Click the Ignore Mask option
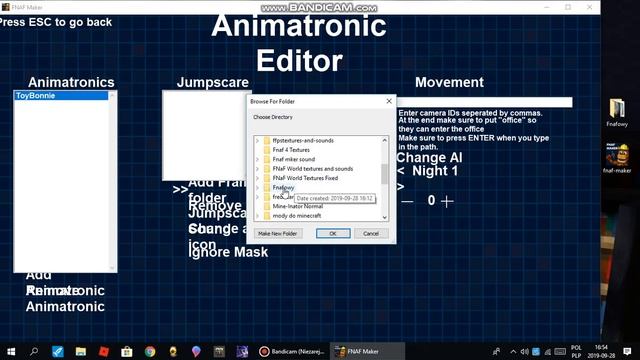Viewport: 640px width, 360px height. click(228, 252)
